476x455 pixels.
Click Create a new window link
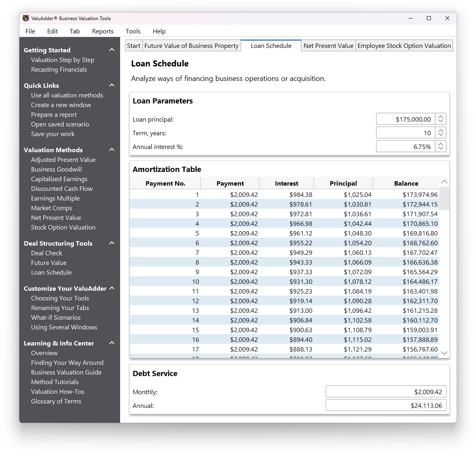coord(61,105)
